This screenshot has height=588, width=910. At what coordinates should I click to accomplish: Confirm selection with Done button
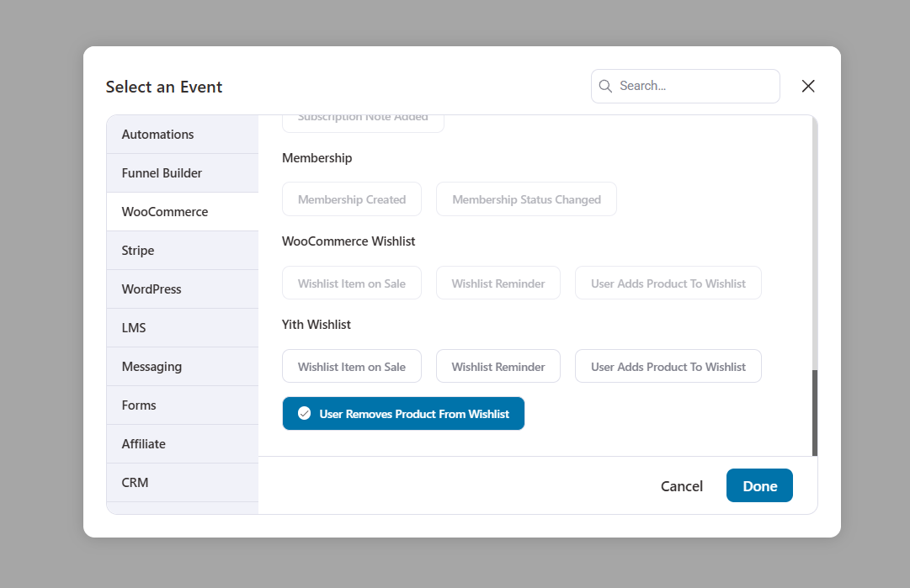[759, 485]
